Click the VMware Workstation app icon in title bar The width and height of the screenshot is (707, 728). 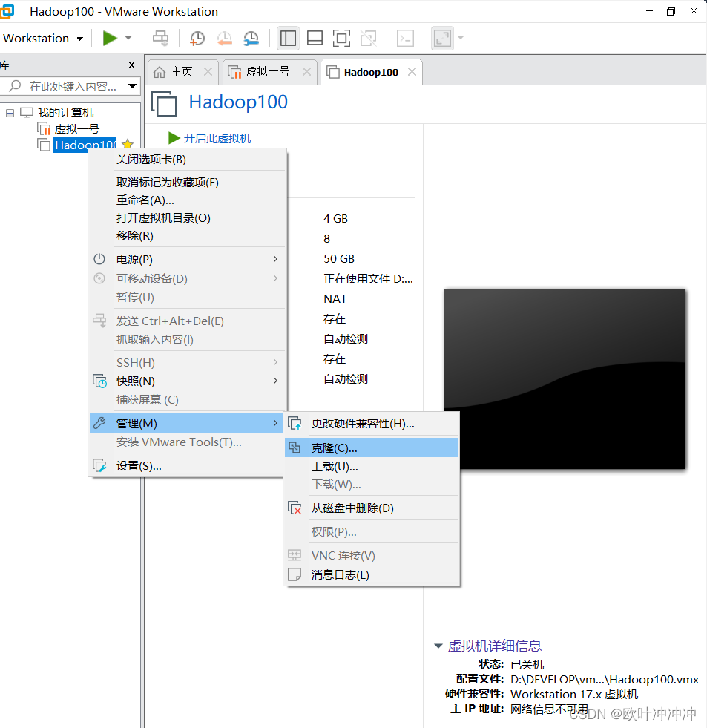(7, 11)
